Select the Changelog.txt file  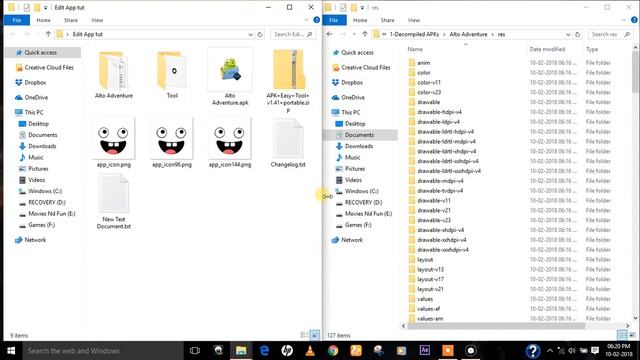[x=288, y=143]
